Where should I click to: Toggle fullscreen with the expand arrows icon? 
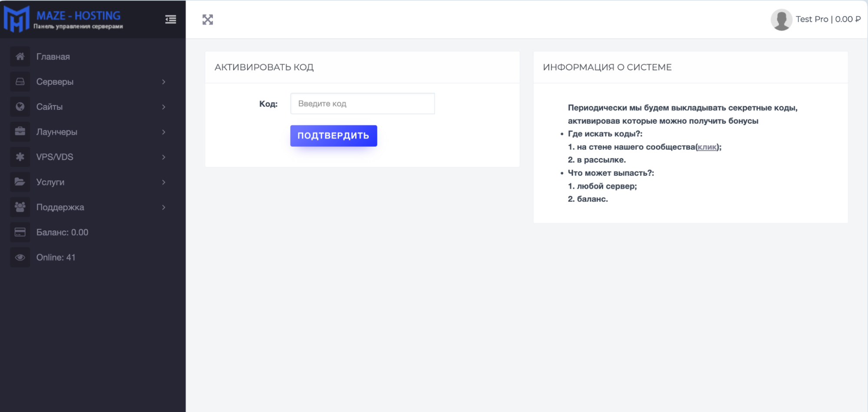pos(208,20)
